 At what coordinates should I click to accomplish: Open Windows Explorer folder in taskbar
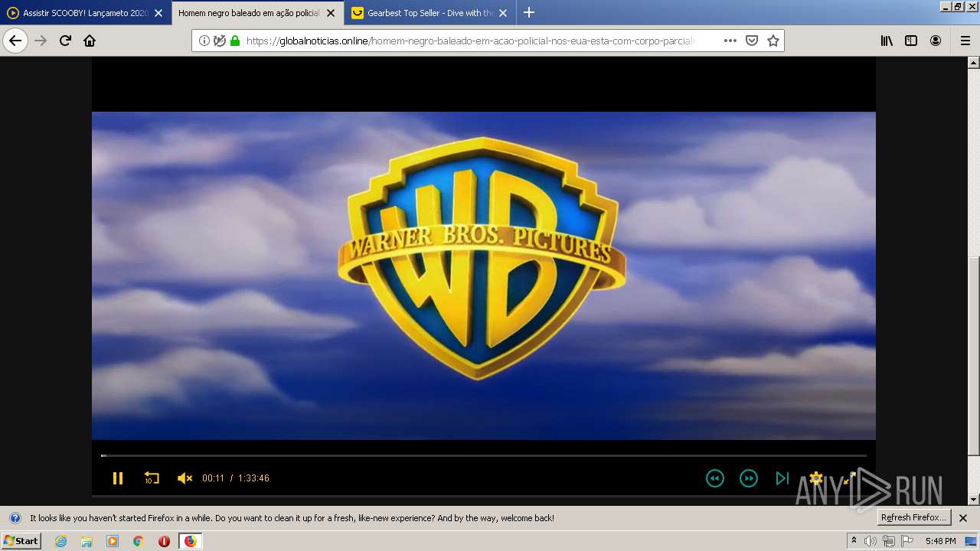tap(87, 541)
